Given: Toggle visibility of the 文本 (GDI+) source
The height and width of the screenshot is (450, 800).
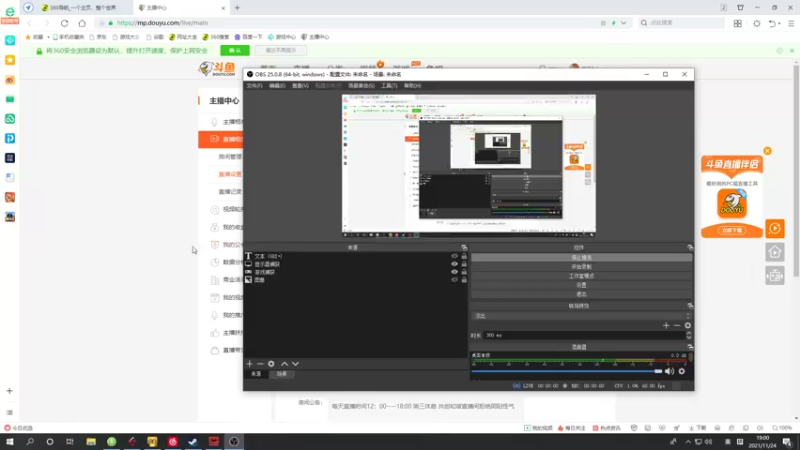Looking at the screenshot, I should pyautogui.click(x=454, y=256).
